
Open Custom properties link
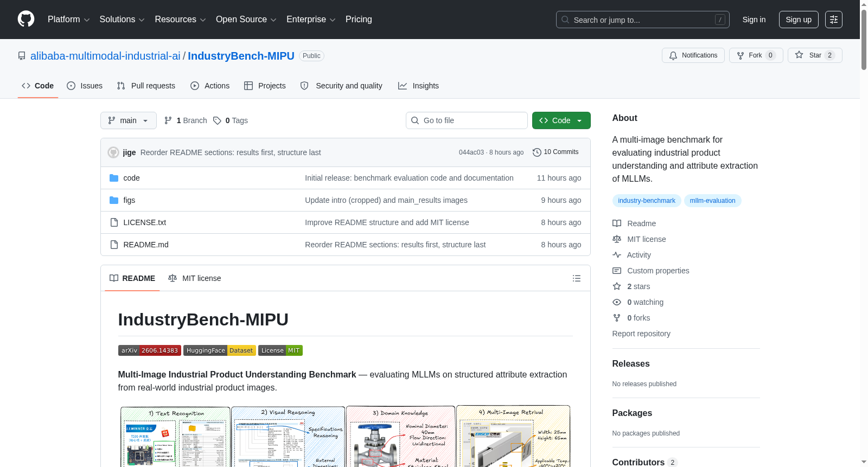(651, 271)
